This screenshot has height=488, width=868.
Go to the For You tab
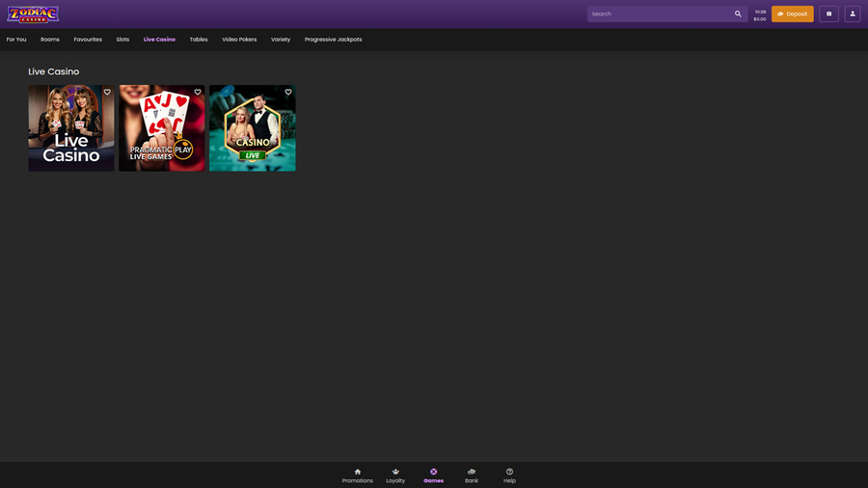click(16, 40)
